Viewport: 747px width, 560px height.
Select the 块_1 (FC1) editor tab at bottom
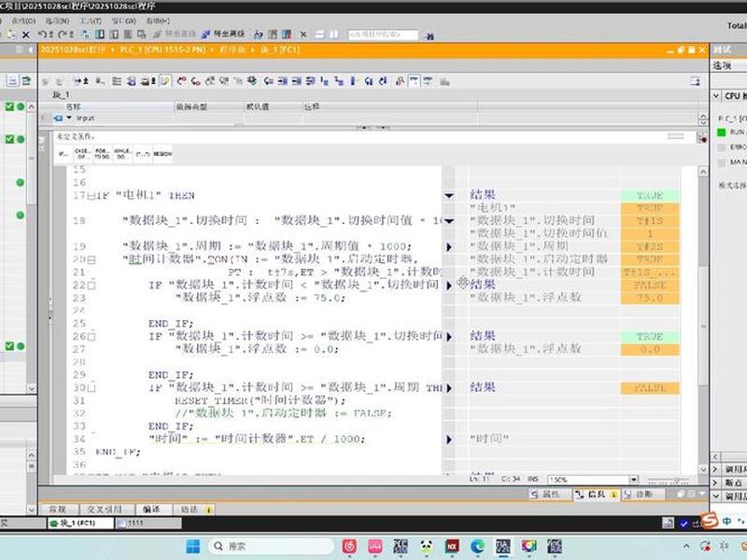pyautogui.click(x=80, y=523)
